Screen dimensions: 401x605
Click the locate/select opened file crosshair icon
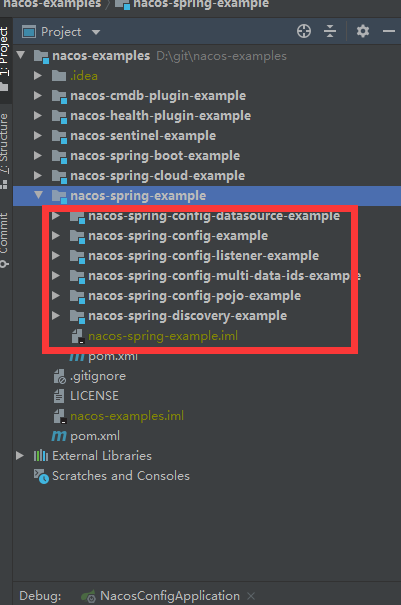click(304, 31)
